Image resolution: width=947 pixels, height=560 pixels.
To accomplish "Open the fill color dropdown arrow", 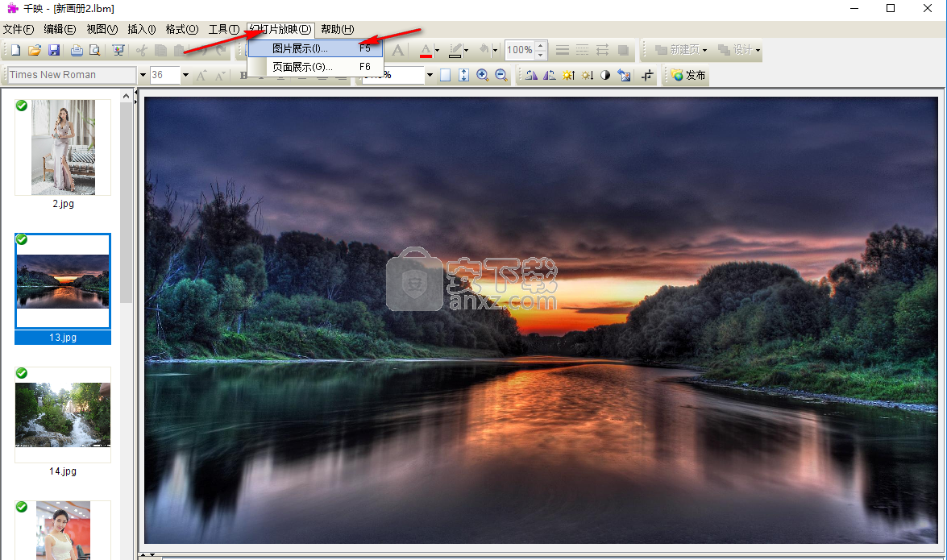I will tap(495, 50).
